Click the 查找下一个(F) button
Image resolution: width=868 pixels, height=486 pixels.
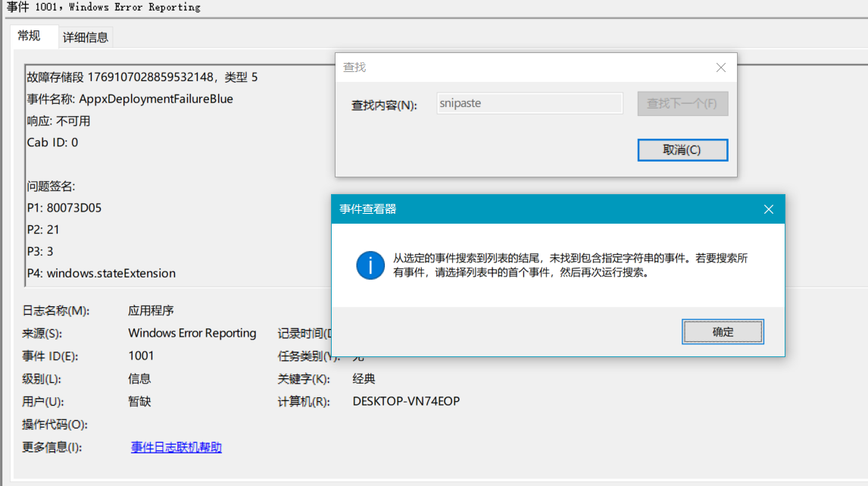coord(681,102)
